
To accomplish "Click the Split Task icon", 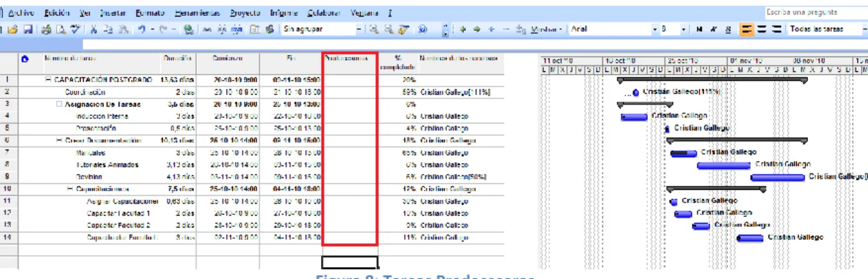I will [x=236, y=29].
